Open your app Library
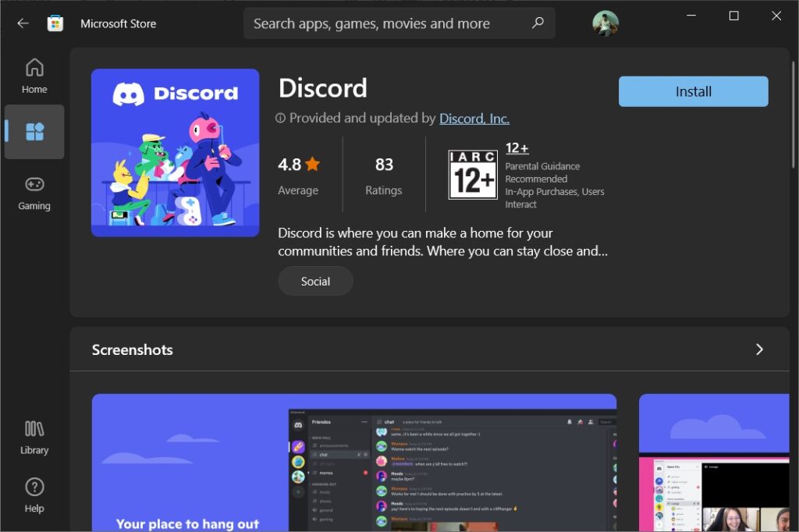Screen dimensions: 799x532 click(34, 435)
